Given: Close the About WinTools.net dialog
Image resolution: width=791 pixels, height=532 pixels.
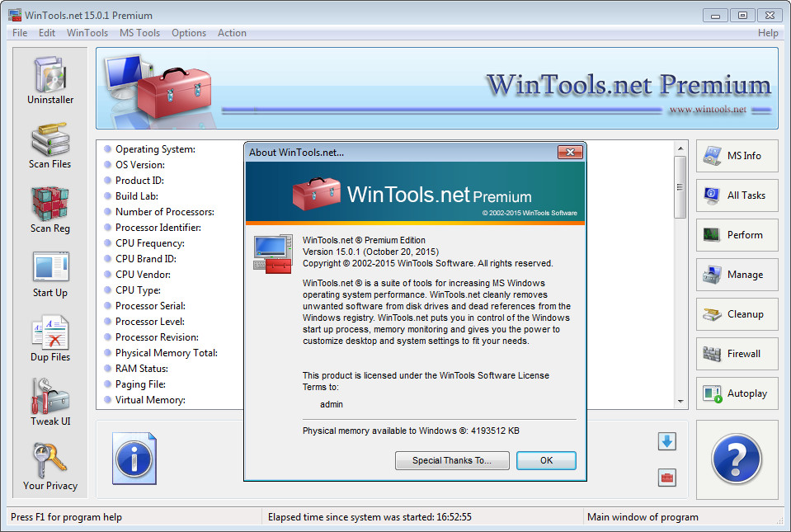Looking at the screenshot, I should pos(570,153).
